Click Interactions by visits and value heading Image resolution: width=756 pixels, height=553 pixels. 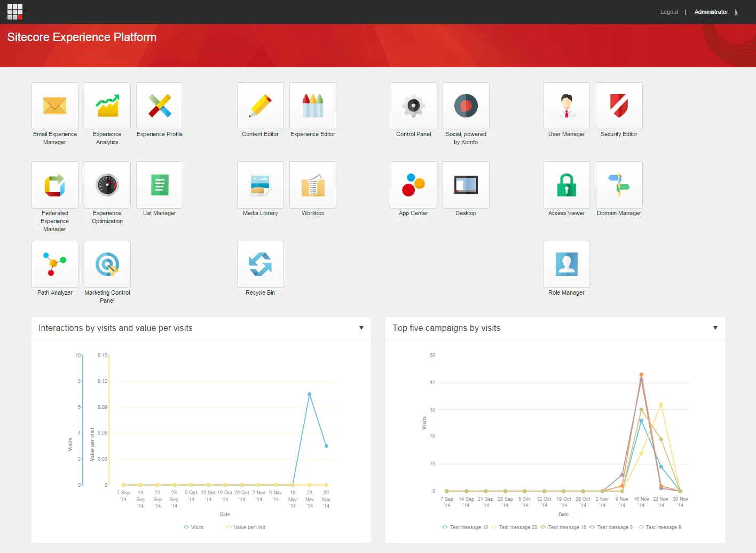115,328
